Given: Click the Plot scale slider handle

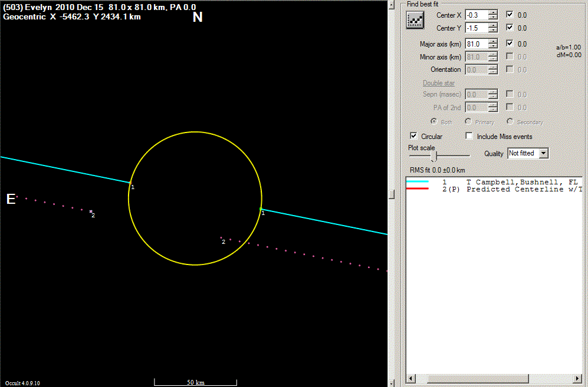Looking at the screenshot, I should tap(434, 156).
